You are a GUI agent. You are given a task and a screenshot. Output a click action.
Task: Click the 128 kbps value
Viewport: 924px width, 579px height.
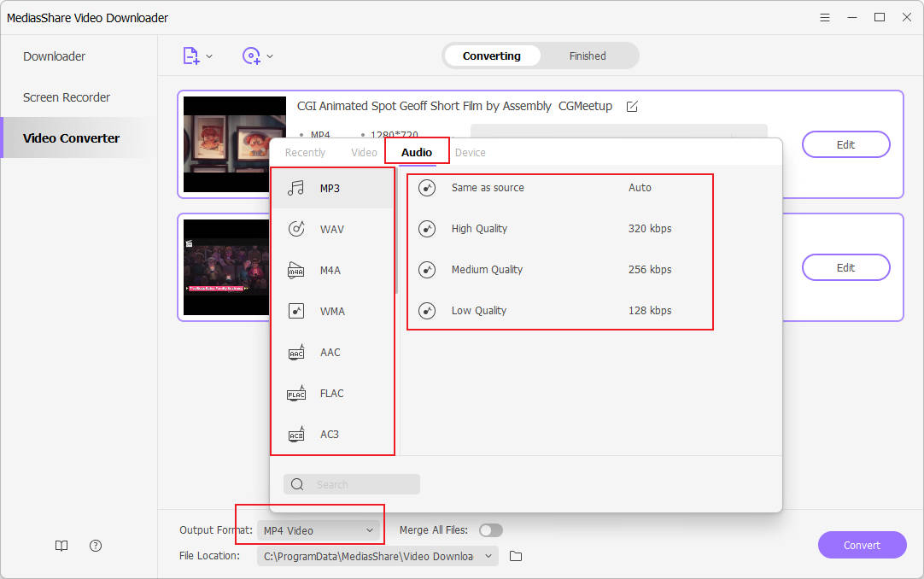click(x=650, y=310)
